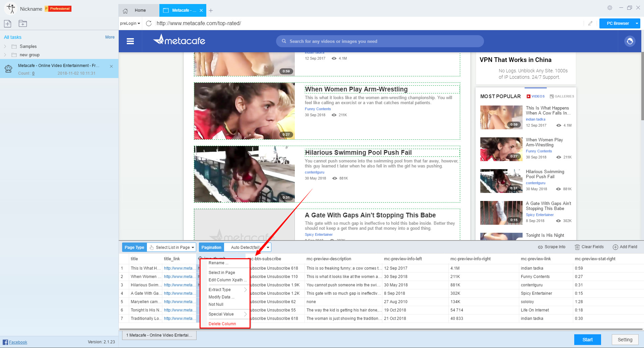Click the Metacafe user profile icon

tap(630, 41)
